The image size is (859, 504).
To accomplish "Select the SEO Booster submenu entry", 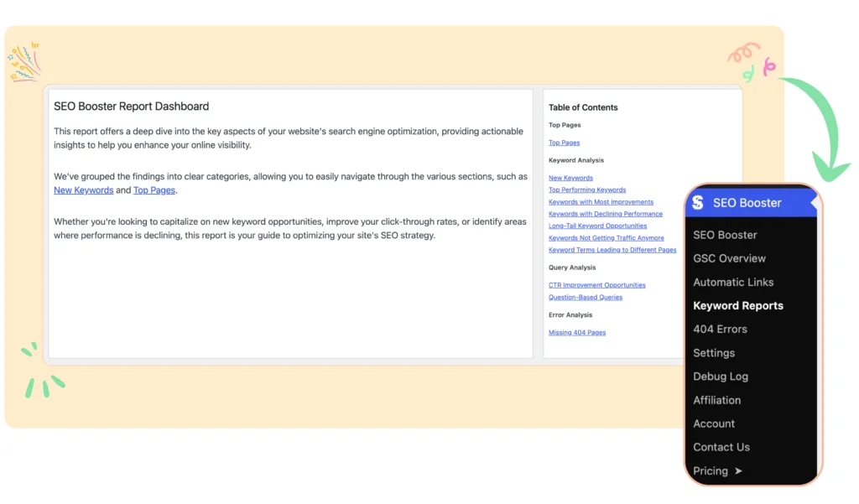I will point(725,235).
